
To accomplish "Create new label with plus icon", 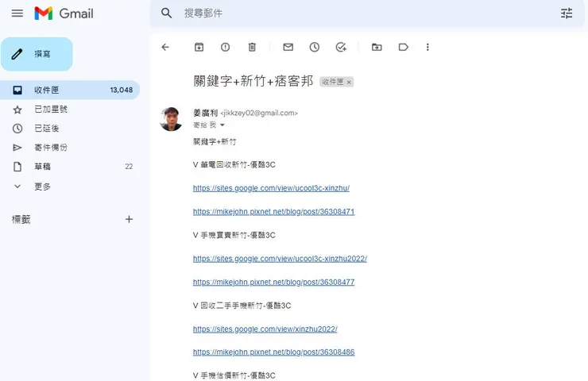I will tap(129, 219).
